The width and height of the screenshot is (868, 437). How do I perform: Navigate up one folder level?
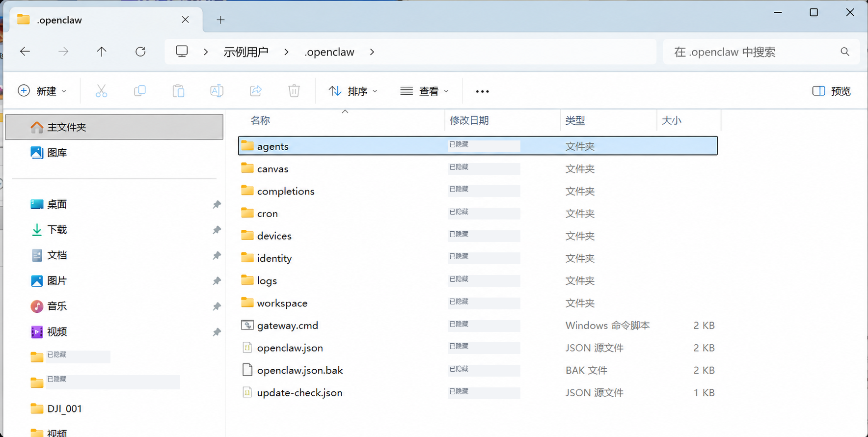pos(102,52)
